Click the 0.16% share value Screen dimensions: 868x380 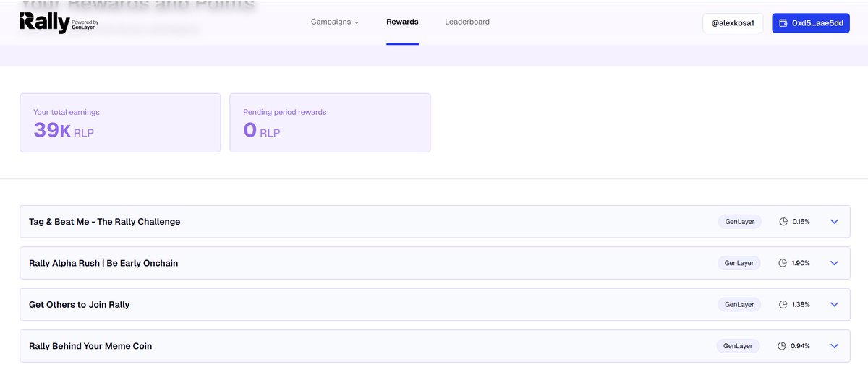801,222
